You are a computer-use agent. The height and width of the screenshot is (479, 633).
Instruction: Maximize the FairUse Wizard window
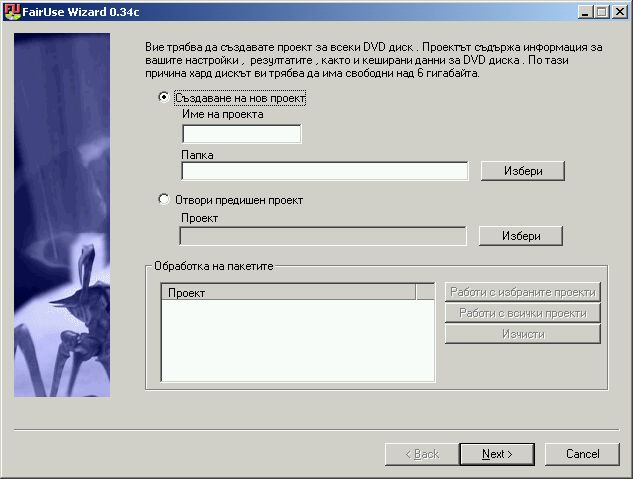pos(601,12)
